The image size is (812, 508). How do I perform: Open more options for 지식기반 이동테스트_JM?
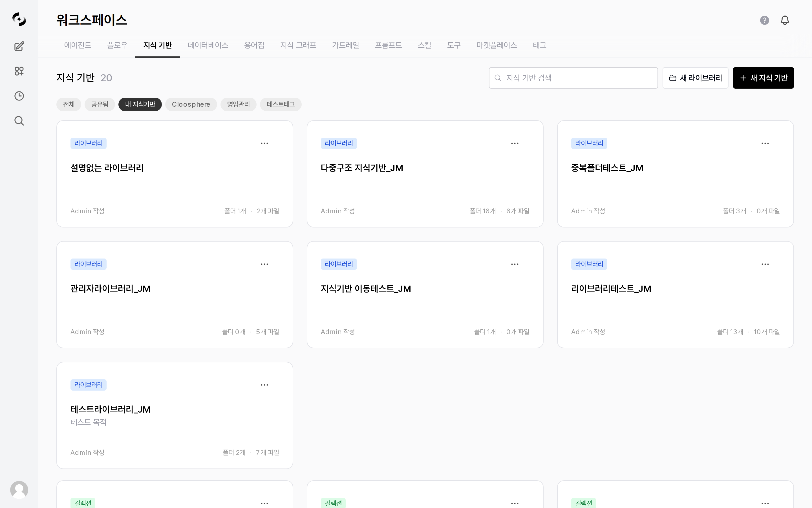click(x=515, y=264)
